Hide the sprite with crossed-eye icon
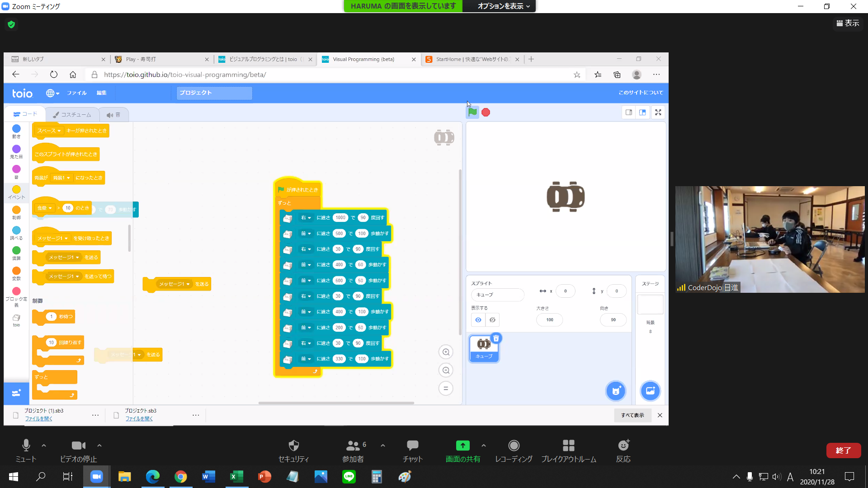The width and height of the screenshot is (868, 488). 492,320
